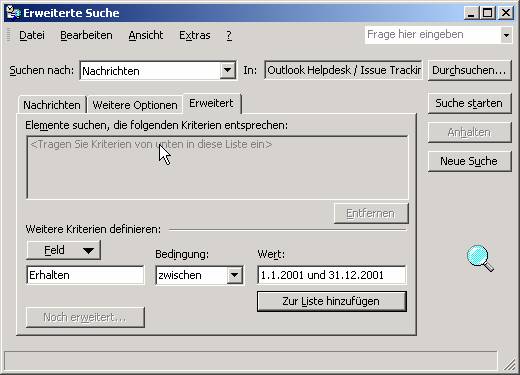Switch to the Weitere Optionen tab

135,105
